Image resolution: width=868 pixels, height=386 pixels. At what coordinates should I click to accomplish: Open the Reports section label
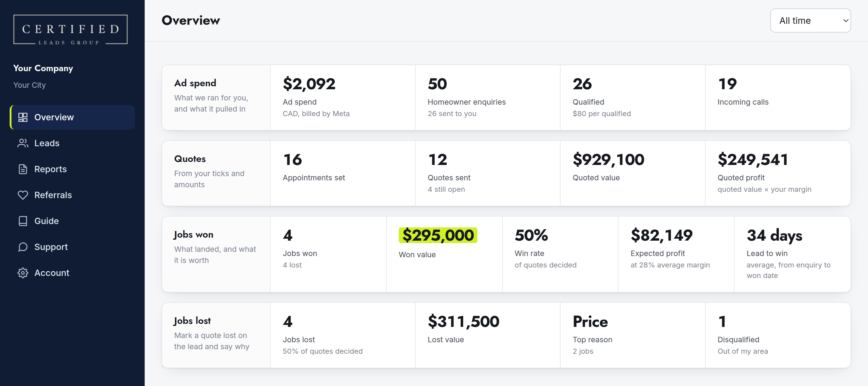click(51, 169)
